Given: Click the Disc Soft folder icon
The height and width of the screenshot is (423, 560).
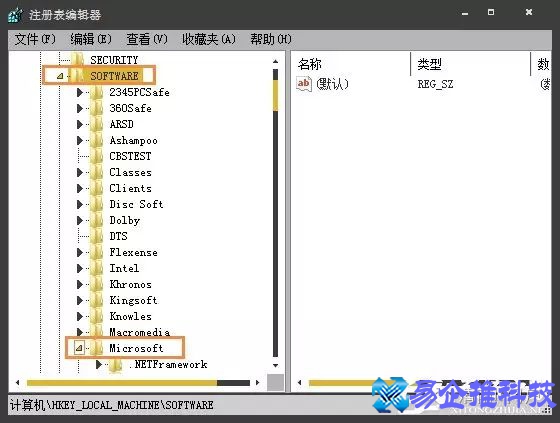Looking at the screenshot, I should coord(97,204).
